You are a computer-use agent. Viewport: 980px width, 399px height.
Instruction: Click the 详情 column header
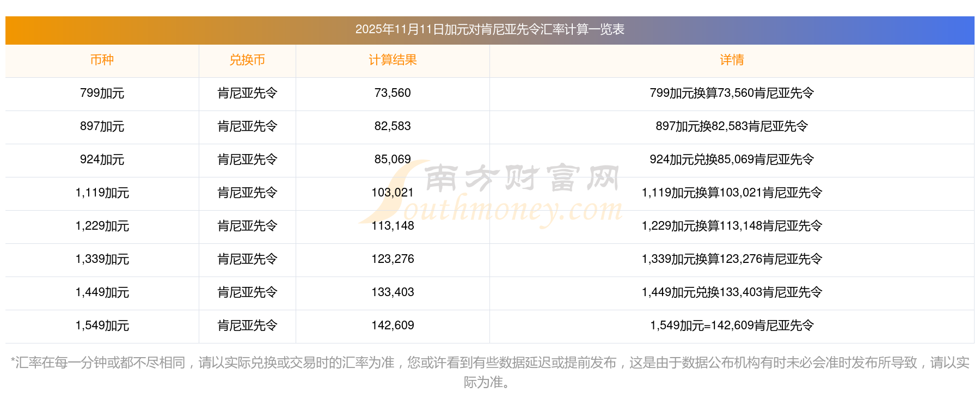pyautogui.click(x=732, y=60)
